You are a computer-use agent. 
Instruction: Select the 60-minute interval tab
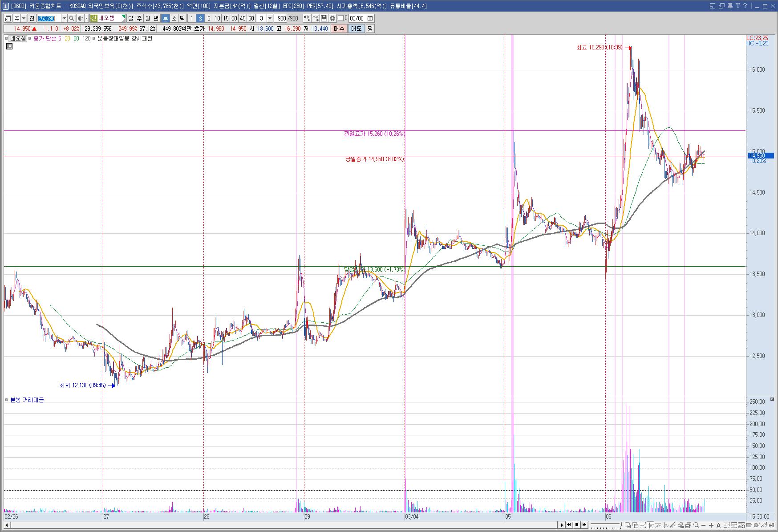pyautogui.click(x=251, y=18)
